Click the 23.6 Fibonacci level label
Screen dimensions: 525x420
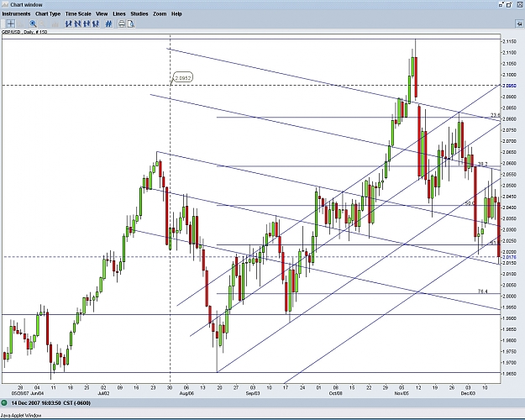(x=496, y=115)
